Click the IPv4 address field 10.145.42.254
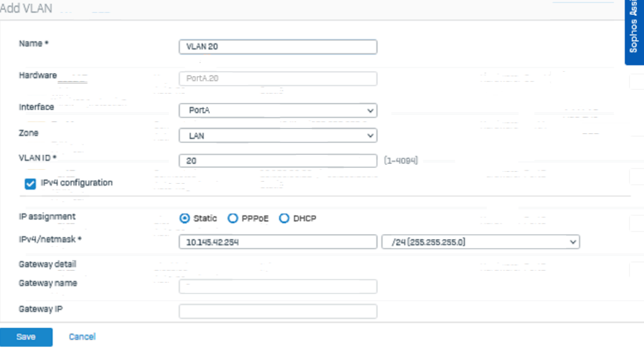 (278, 242)
